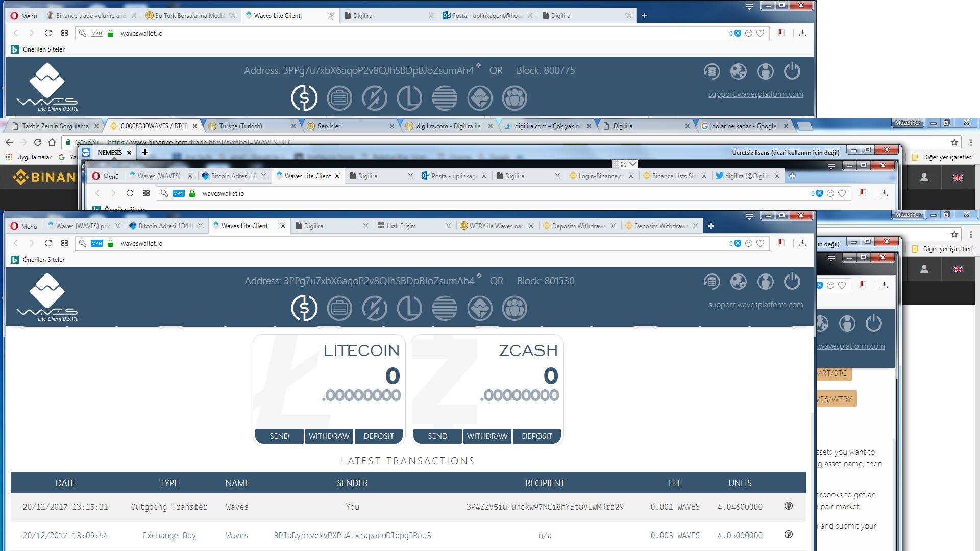Click the Waves logo in front window
Viewport: 980px width, 551px height.
coord(47,297)
